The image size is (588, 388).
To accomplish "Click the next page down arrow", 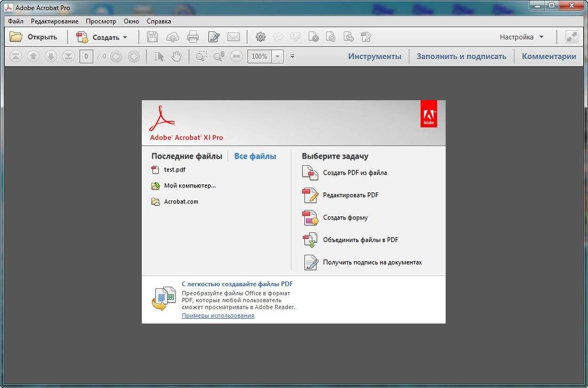I will coord(51,56).
